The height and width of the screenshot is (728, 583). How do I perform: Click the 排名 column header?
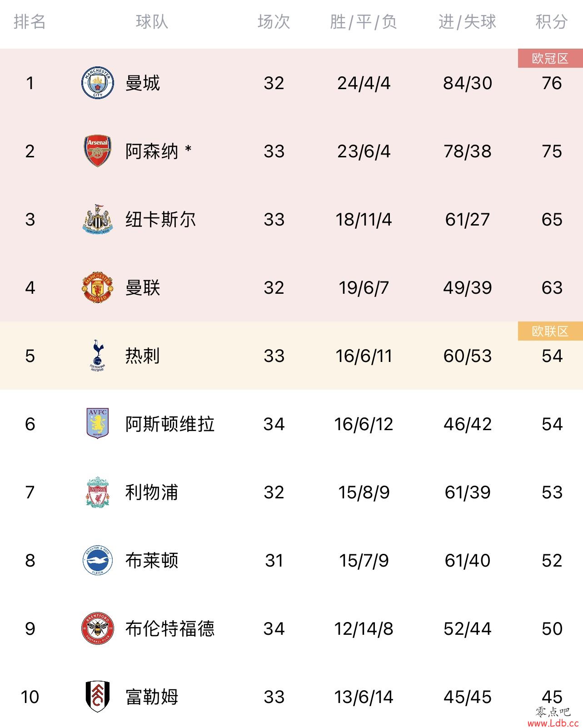30,21
